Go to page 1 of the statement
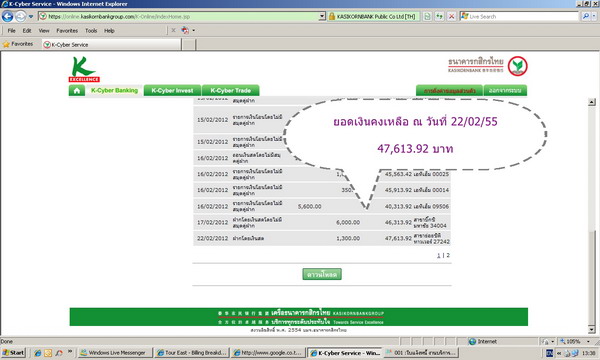Screen dimensions: 600x360 pos(439,255)
